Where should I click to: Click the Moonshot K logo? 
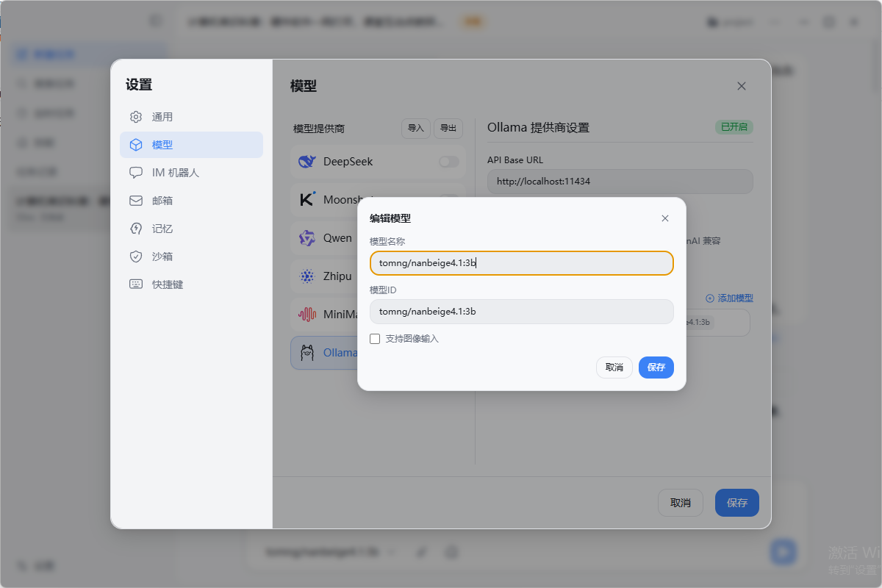pyautogui.click(x=307, y=200)
